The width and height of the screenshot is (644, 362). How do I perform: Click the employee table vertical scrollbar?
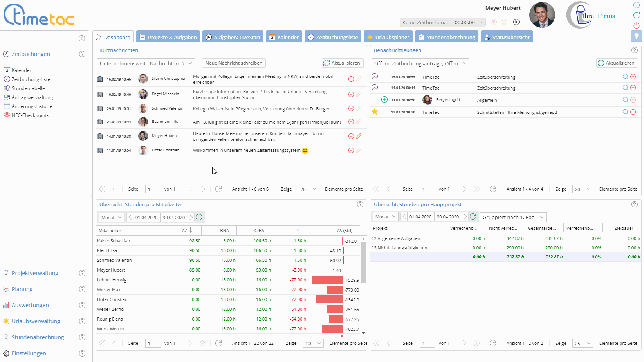[363, 262]
